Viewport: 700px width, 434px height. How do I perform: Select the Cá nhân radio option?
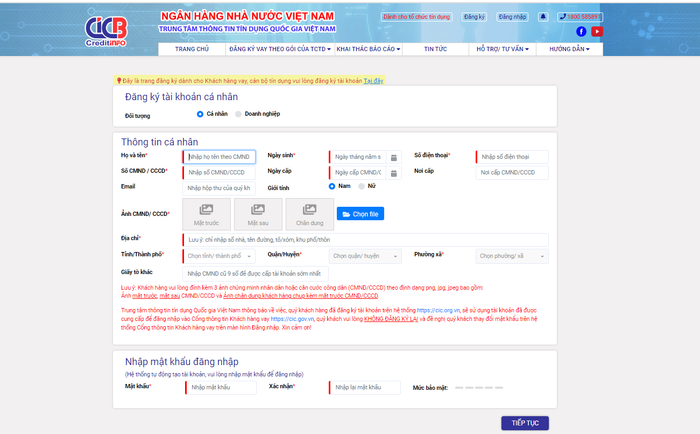coord(200,114)
